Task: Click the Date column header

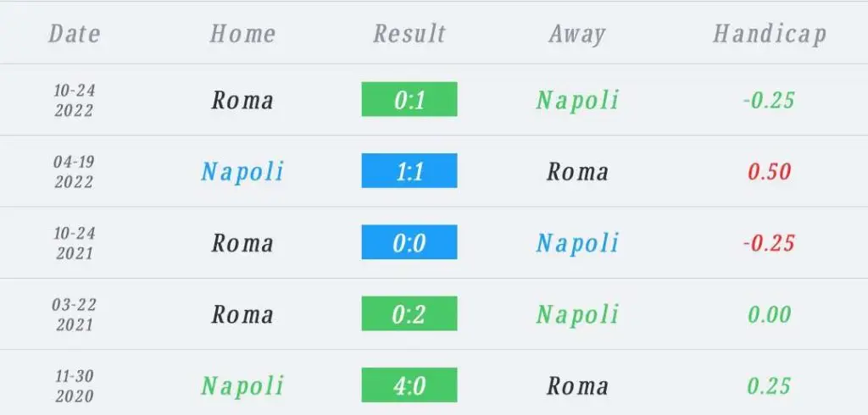Action: (75, 34)
